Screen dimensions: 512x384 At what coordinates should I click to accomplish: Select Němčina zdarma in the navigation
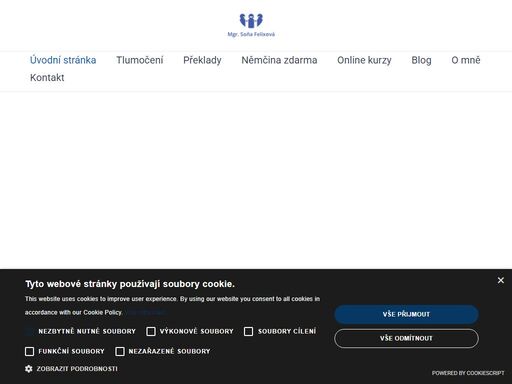click(279, 60)
